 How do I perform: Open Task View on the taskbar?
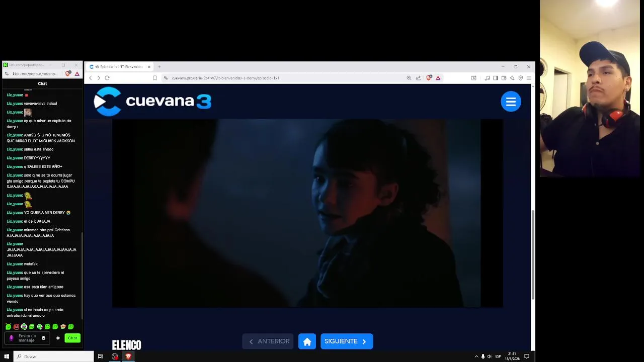pyautogui.click(x=100, y=356)
